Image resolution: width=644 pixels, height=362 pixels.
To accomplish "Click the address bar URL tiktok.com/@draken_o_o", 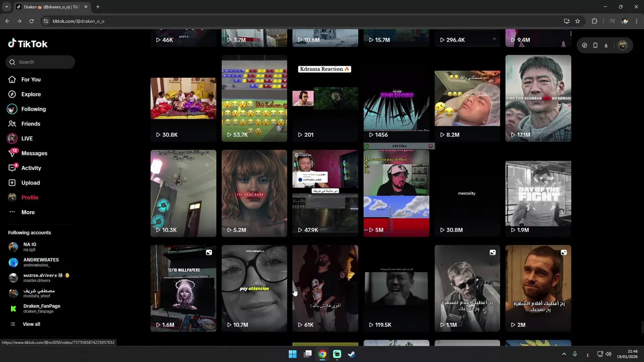I will pyautogui.click(x=78, y=21).
